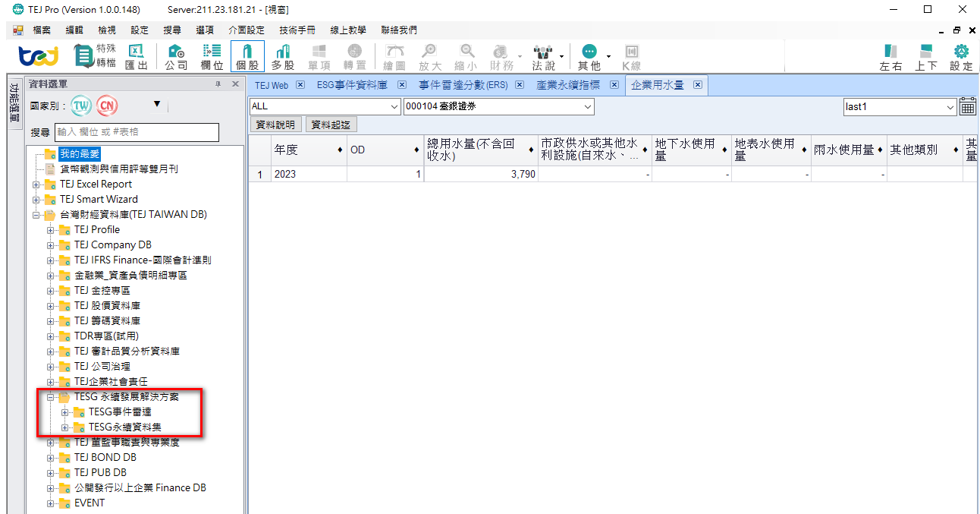980x514 pixels.
Task: Select 我的最愛 in the tree
Action: click(x=80, y=154)
